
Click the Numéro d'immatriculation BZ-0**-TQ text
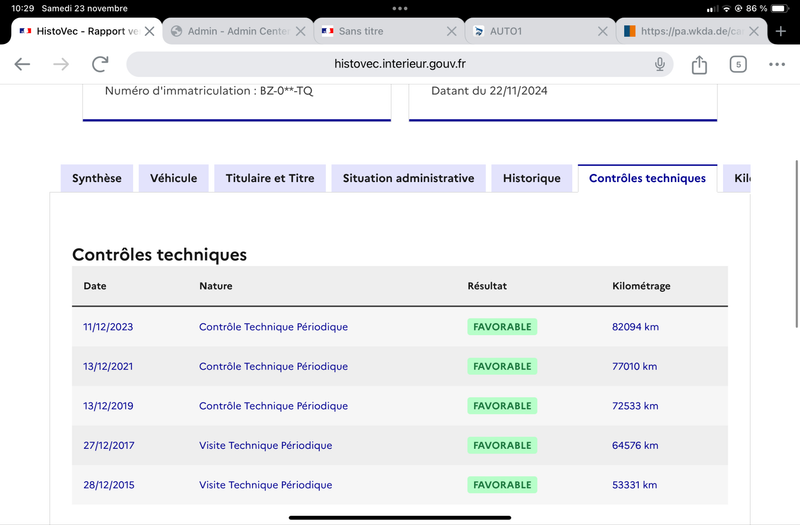(209, 91)
